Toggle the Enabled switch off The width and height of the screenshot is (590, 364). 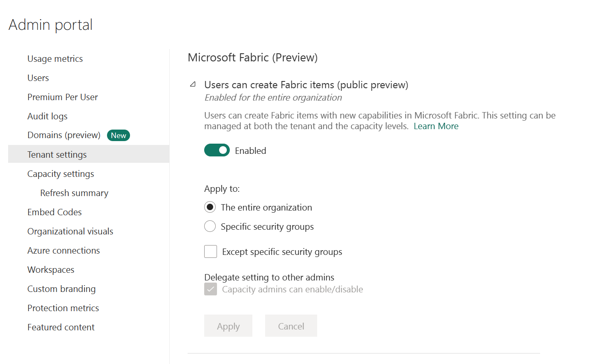point(217,150)
